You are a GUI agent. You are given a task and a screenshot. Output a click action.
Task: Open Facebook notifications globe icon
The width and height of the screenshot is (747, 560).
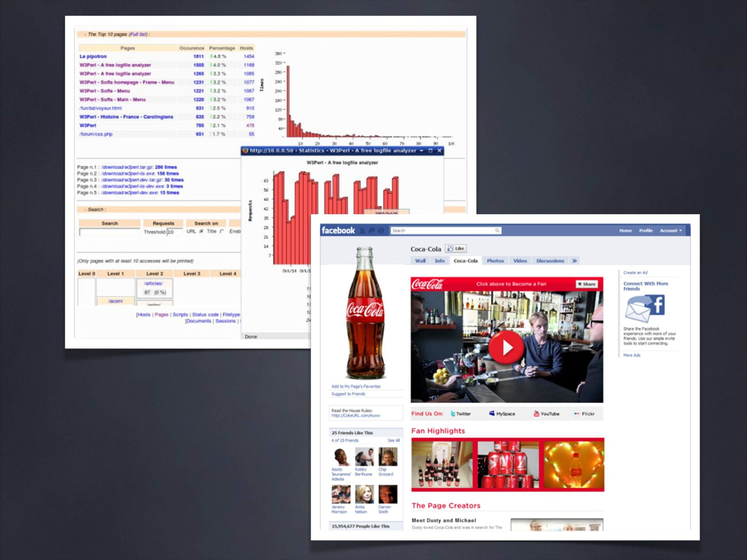pos(381,231)
